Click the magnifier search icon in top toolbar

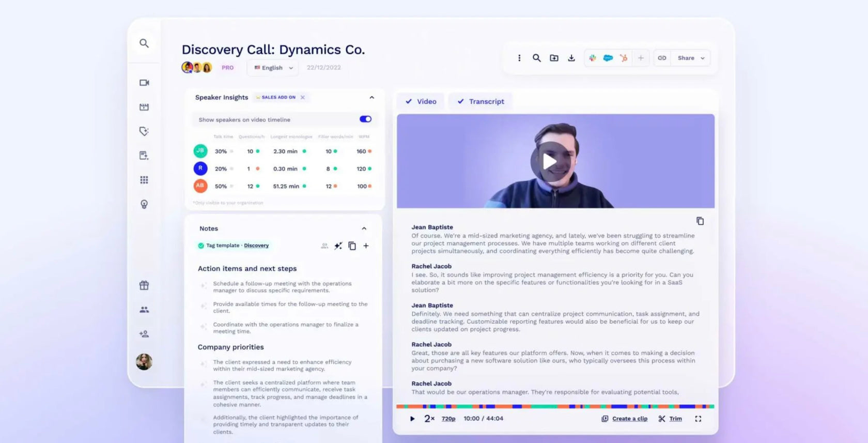[537, 58]
